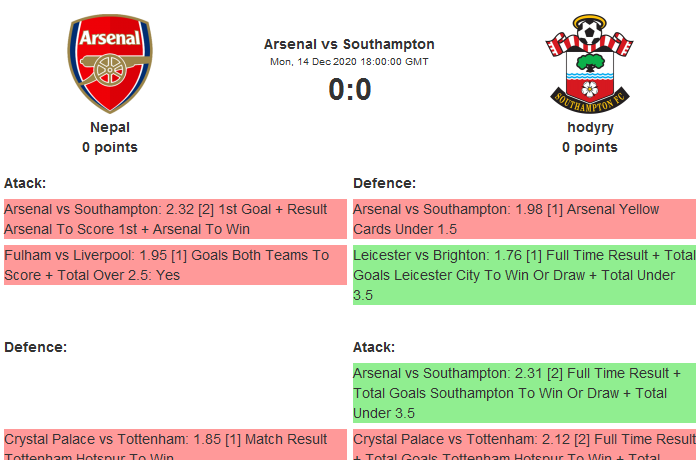Select the 2.31 Southampton Win Or Draw bet
This screenshot has height=460, width=700.
click(x=524, y=392)
